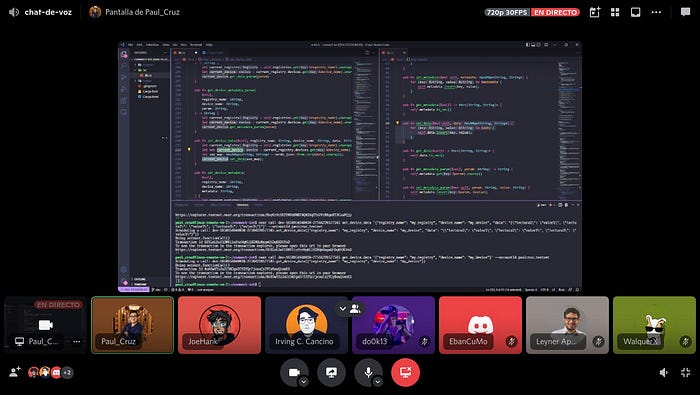Select the Paul_Cruz participant tile
The height and width of the screenshot is (395, 700).
pyautogui.click(x=133, y=325)
